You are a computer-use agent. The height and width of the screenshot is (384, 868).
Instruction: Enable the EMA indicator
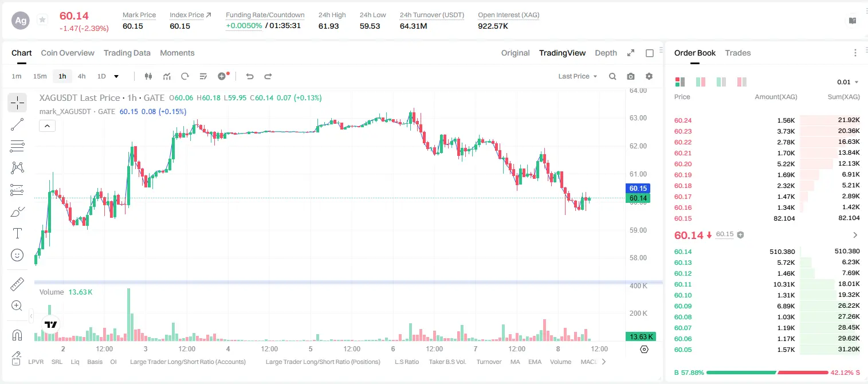535,362
